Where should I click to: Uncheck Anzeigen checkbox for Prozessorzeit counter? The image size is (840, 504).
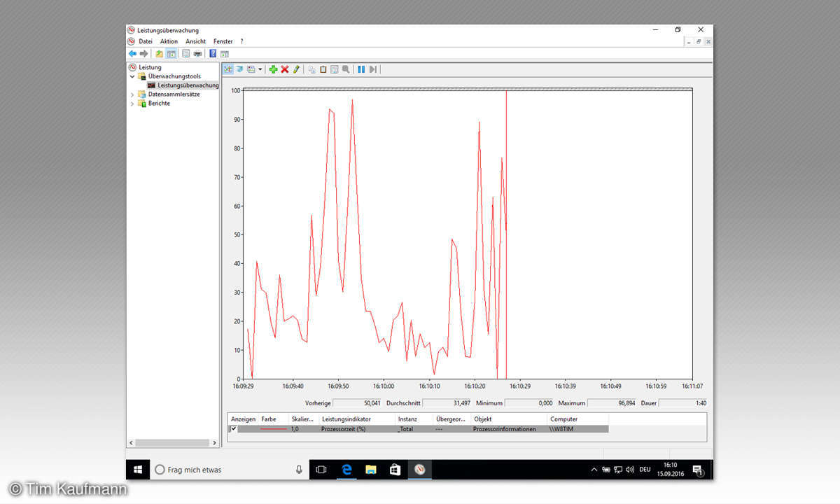[x=234, y=428]
